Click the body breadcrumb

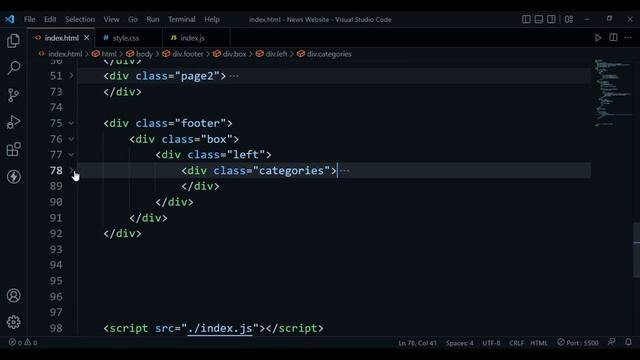[144, 54]
